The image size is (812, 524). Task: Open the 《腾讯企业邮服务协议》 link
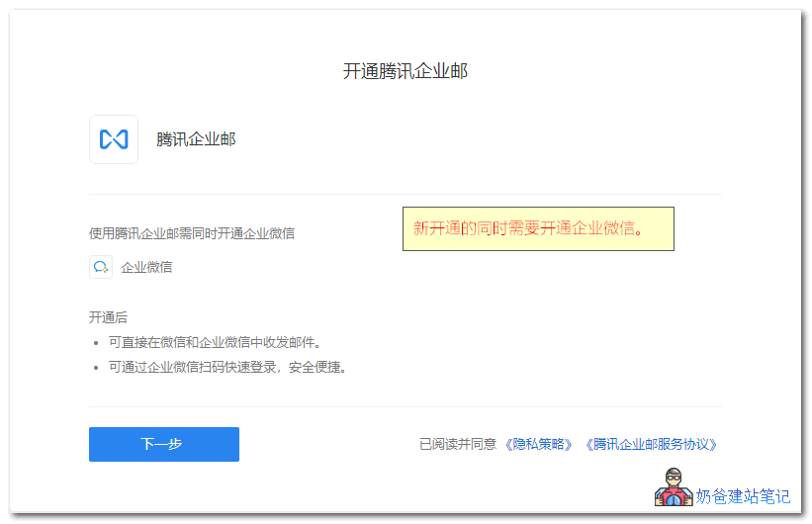coord(651,444)
